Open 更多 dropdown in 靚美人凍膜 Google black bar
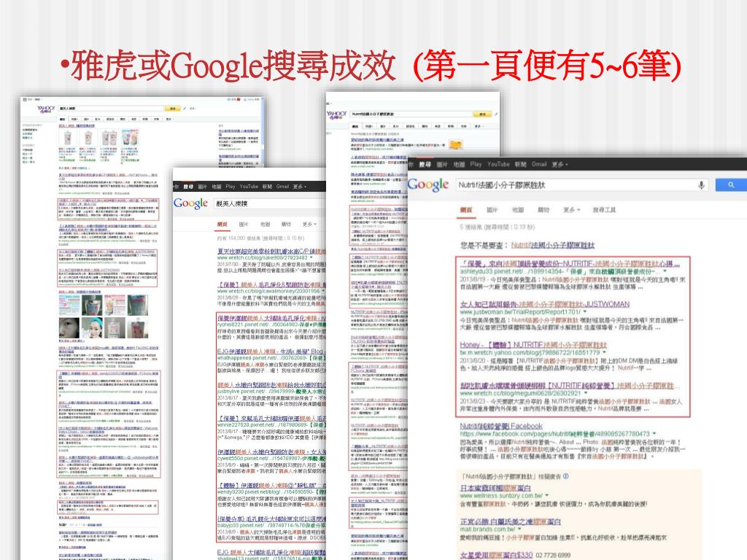Image resolution: width=747 pixels, height=560 pixels. pos(300,187)
